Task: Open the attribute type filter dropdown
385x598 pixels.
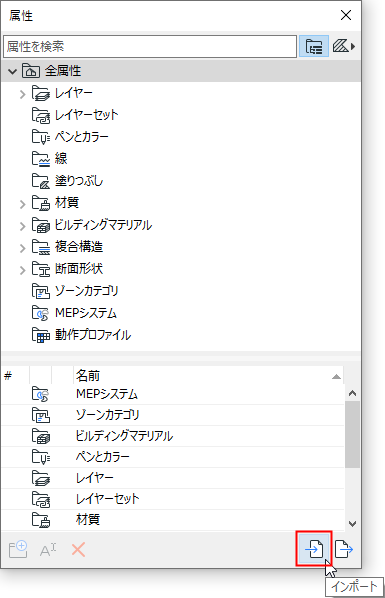Action: pyautogui.click(x=344, y=47)
